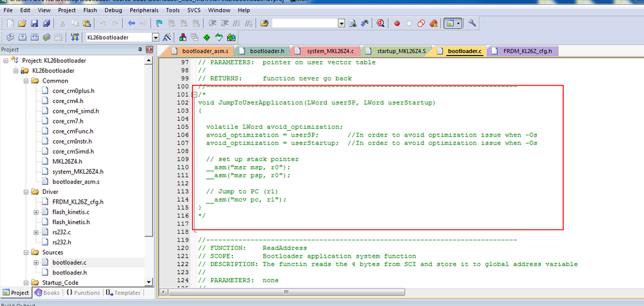The width and height of the screenshot is (644, 306).
Task: Open the find text combo box dropdown arrow
Action: click(341, 23)
